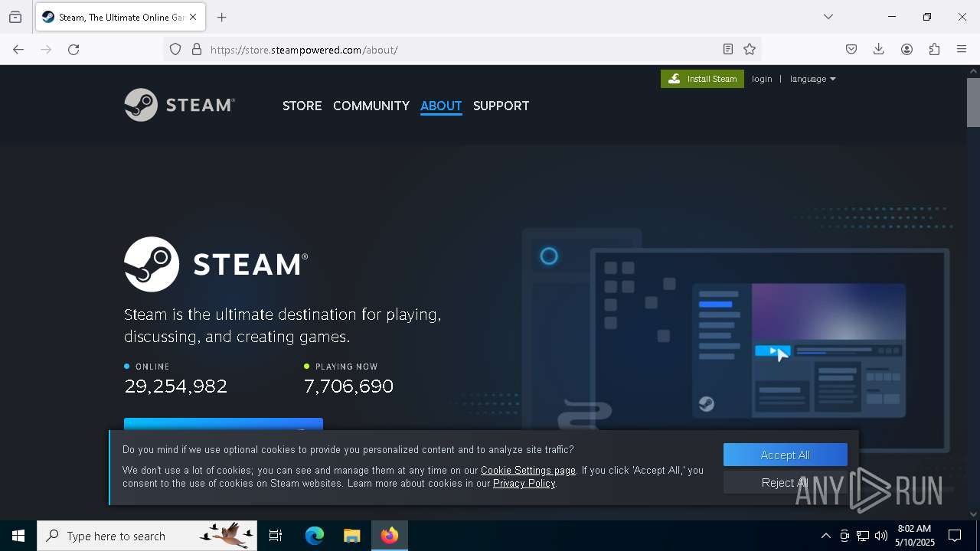Open the Cookie Settings page link
Screen dimensions: 980x551
pyautogui.click(x=528, y=470)
